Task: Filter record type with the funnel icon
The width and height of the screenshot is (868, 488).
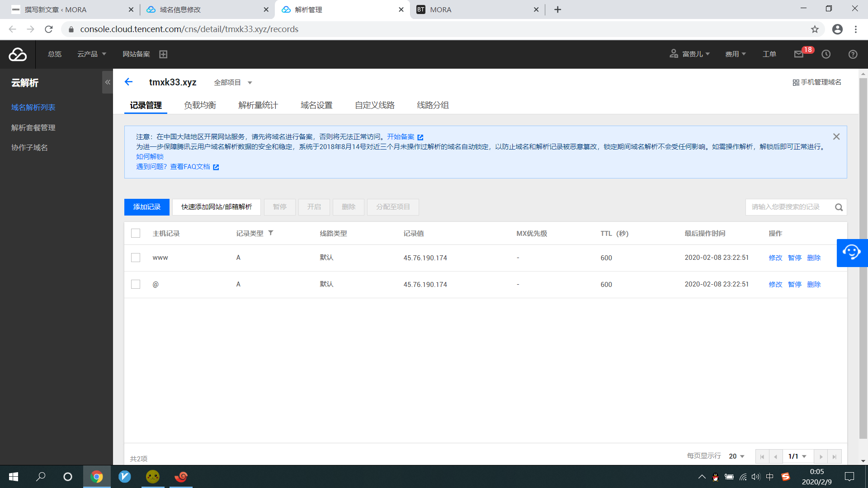Action: [x=271, y=233]
